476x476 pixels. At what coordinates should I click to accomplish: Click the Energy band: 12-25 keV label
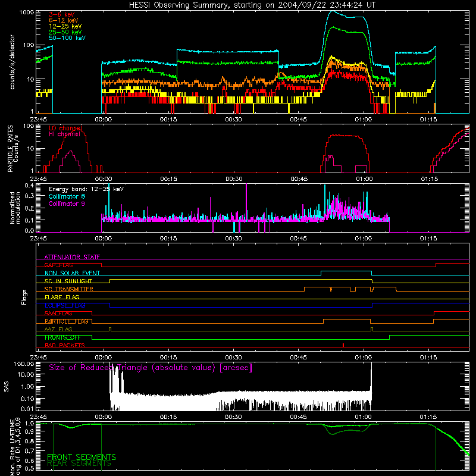click(86, 189)
